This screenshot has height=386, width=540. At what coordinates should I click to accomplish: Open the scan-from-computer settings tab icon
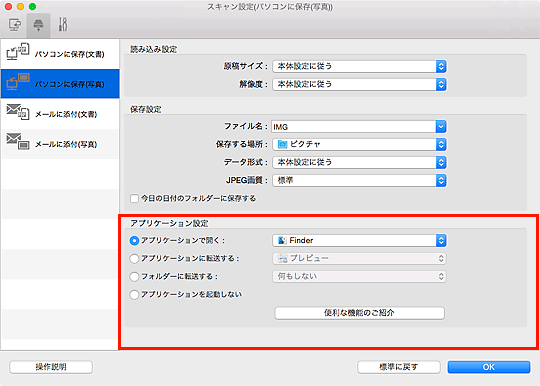(14, 25)
